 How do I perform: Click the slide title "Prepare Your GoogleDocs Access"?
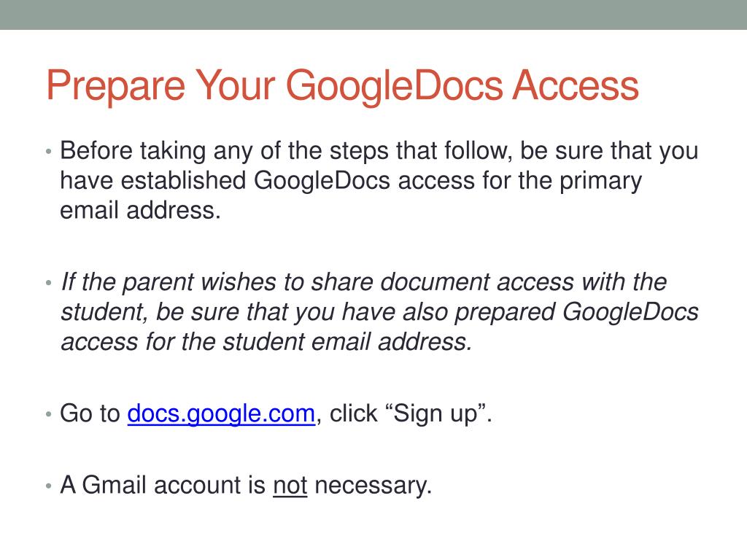pyautogui.click(x=342, y=86)
